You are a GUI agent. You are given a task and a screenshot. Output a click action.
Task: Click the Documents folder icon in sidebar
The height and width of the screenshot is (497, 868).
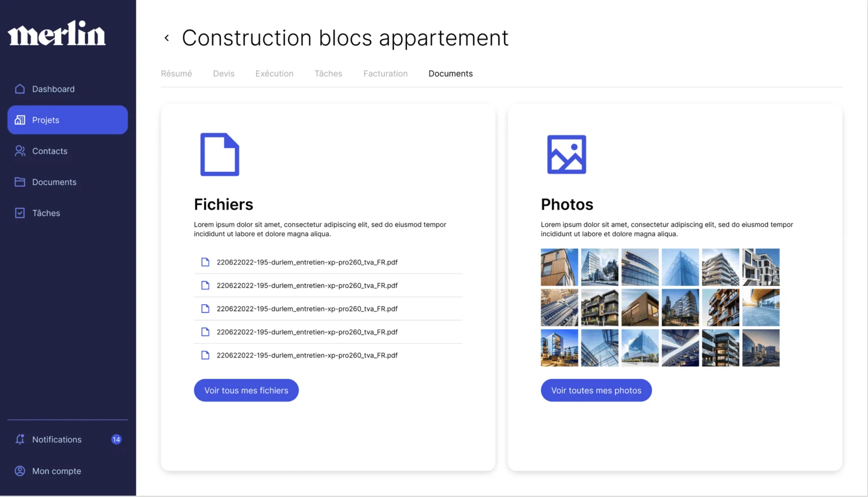coord(20,182)
